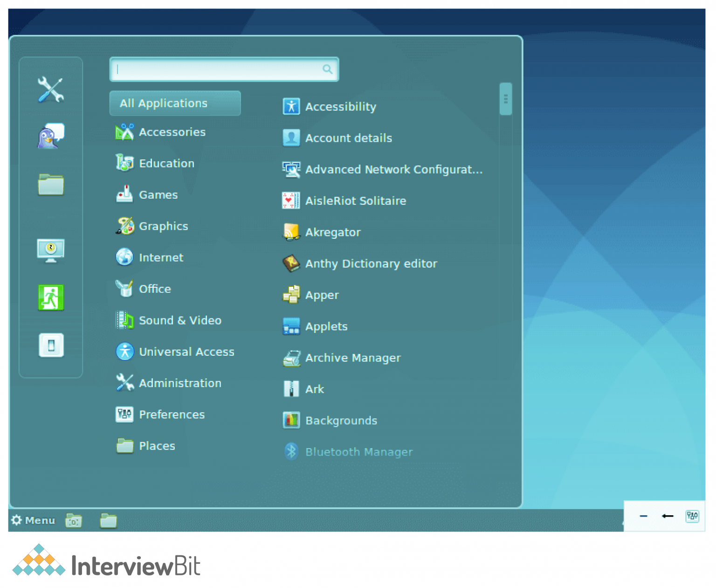Click the application list scrollbar

coord(506,99)
